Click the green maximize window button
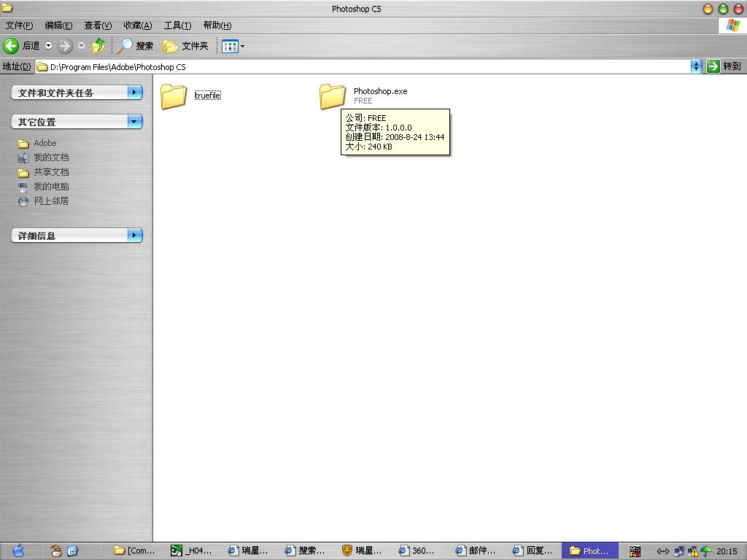This screenshot has width=747, height=560. (723, 9)
